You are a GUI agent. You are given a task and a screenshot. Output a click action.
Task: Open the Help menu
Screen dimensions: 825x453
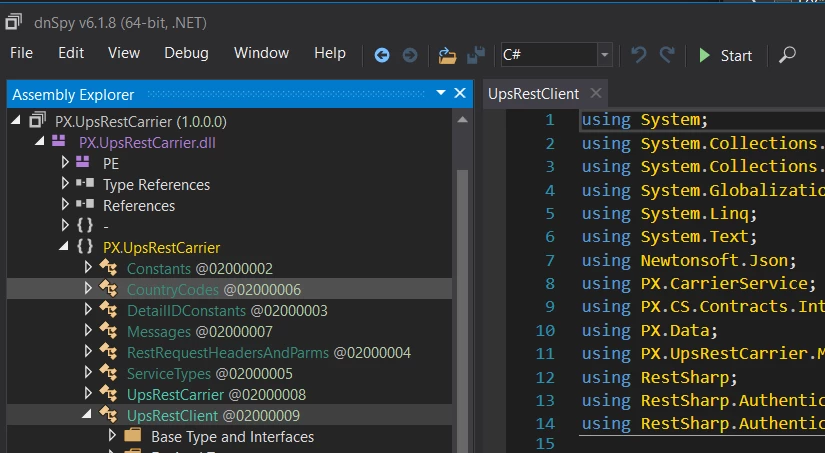[330, 53]
